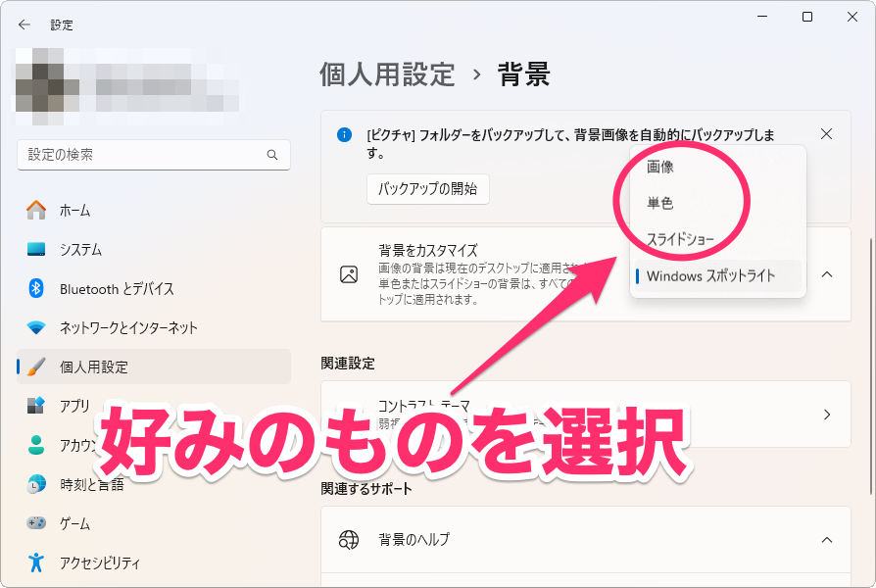Click the vertical scrollbar on right edge
This screenshot has height=588, width=876.
(871, 367)
